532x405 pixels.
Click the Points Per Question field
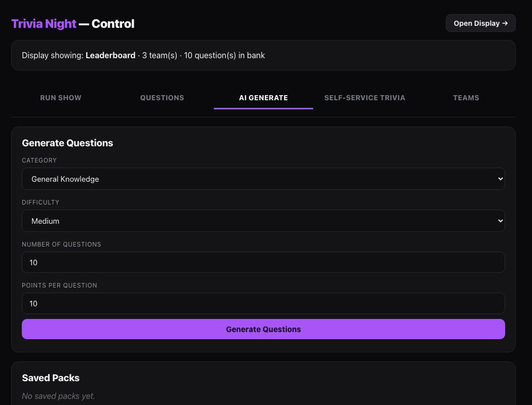coord(263,303)
